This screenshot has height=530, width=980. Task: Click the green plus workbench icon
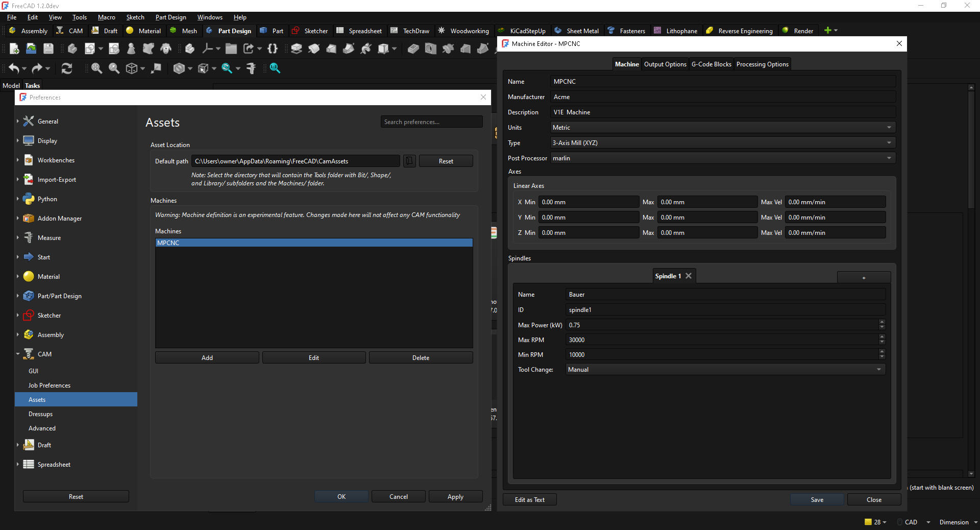click(x=827, y=31)
